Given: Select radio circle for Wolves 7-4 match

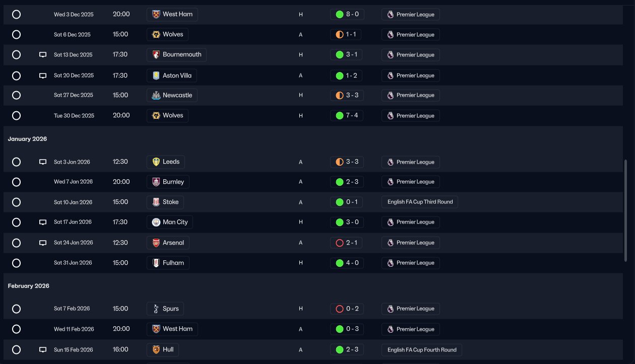Looking at the screenshot, I should coord(16,115).
